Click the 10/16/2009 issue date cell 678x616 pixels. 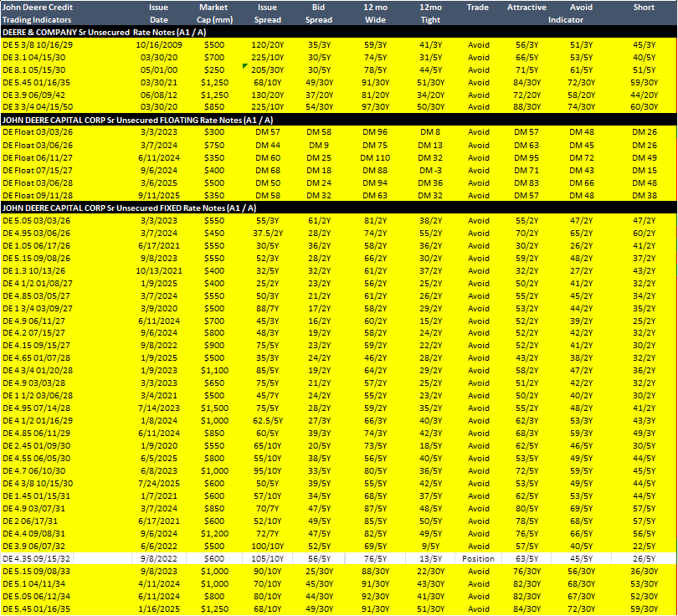159,45
